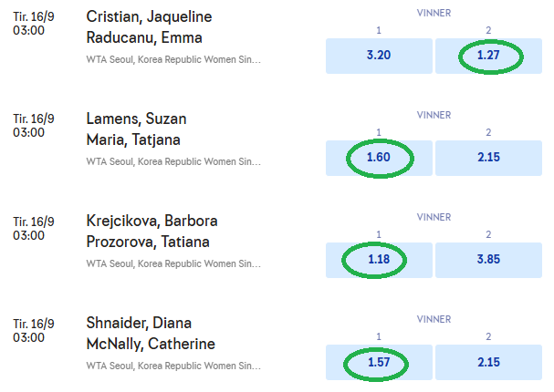Click the Prozorova, Tatiana name

pyautogui.click(x=148, y=242)
